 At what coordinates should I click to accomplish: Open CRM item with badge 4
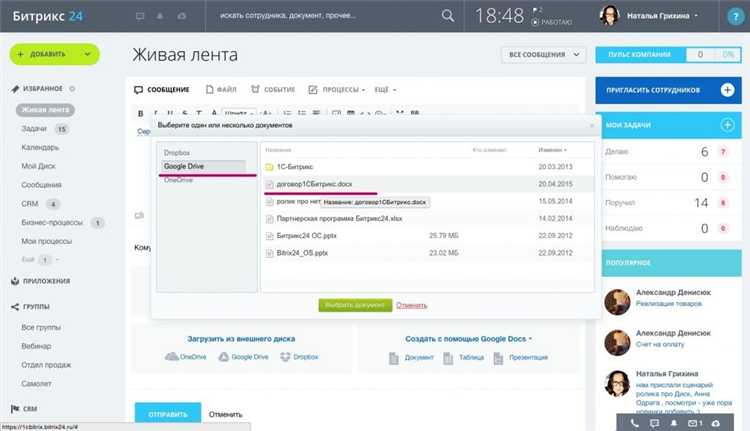[x=30, y=204]
